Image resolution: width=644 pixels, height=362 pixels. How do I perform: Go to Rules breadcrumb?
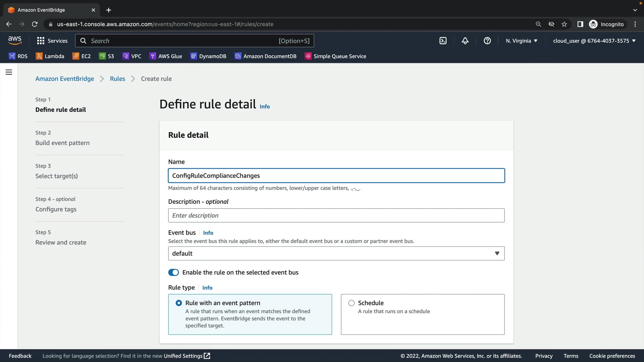point(117,79)
